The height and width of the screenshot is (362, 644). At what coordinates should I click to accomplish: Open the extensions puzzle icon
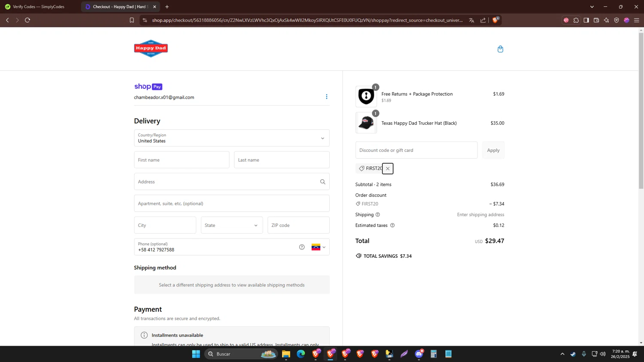(576, 20)
